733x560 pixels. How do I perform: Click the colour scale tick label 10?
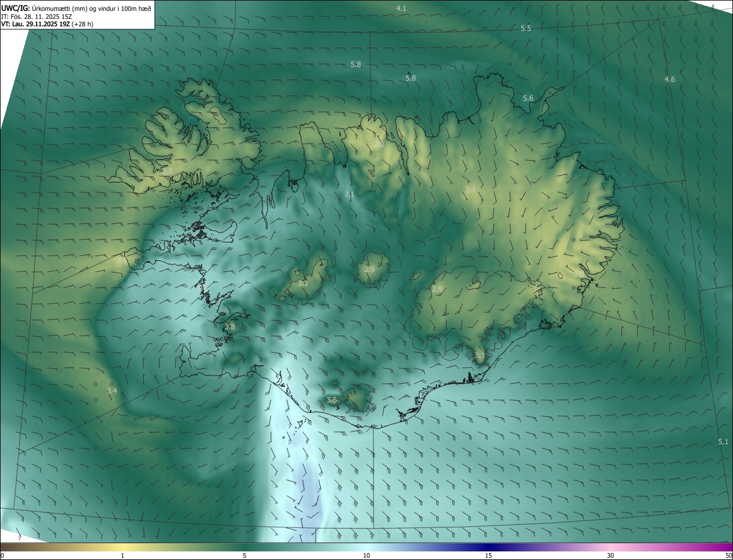tap(366, 555)
